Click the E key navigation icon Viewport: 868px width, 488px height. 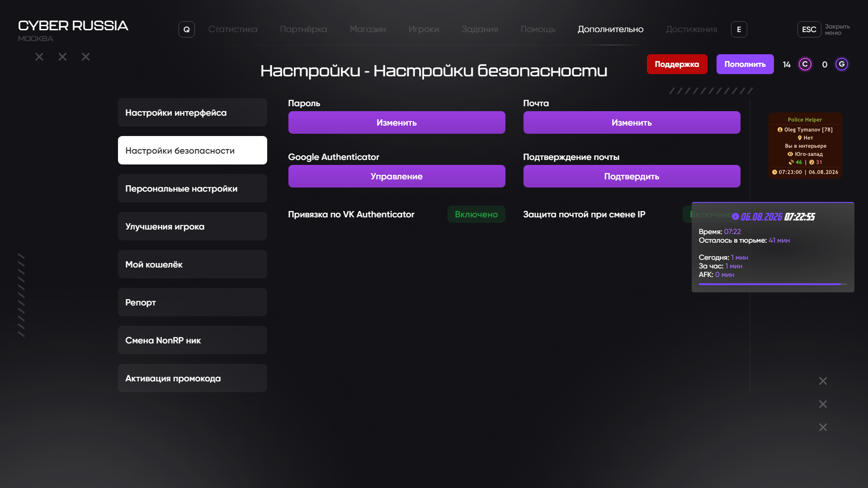(x=739, y=29)
